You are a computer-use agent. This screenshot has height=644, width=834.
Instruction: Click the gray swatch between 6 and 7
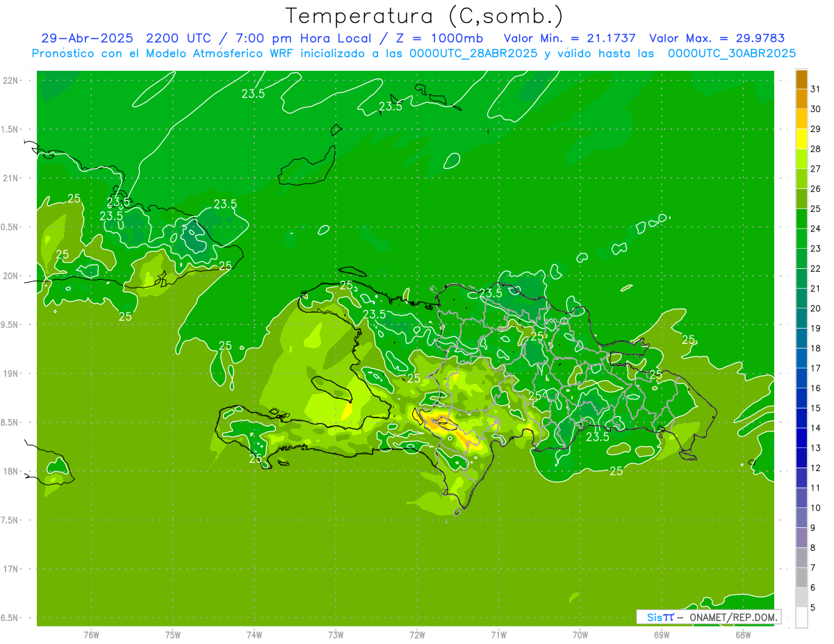point(801,577)
